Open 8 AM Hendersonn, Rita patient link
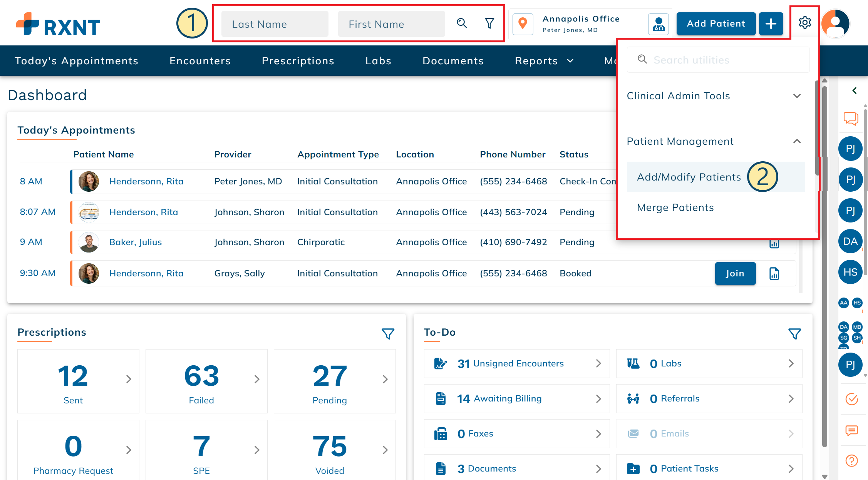The height and width of the screenshot is (480, 868). click(146, 181)
